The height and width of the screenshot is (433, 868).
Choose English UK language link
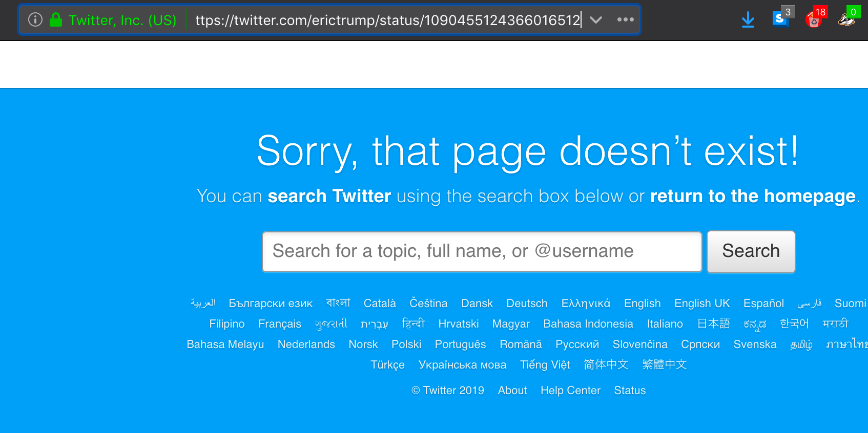point(702,304)
